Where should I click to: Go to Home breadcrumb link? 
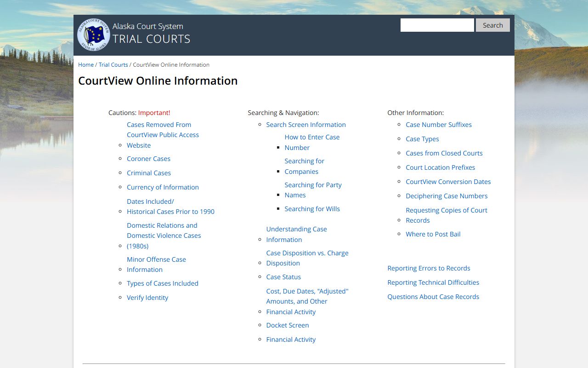click(86, 65)
